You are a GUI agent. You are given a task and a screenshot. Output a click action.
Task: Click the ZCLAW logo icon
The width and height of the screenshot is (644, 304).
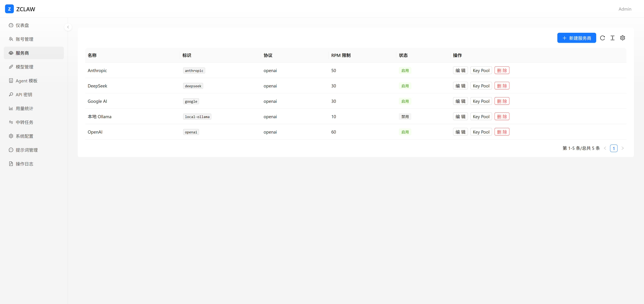pyautogui.click(x=9, y=9)
